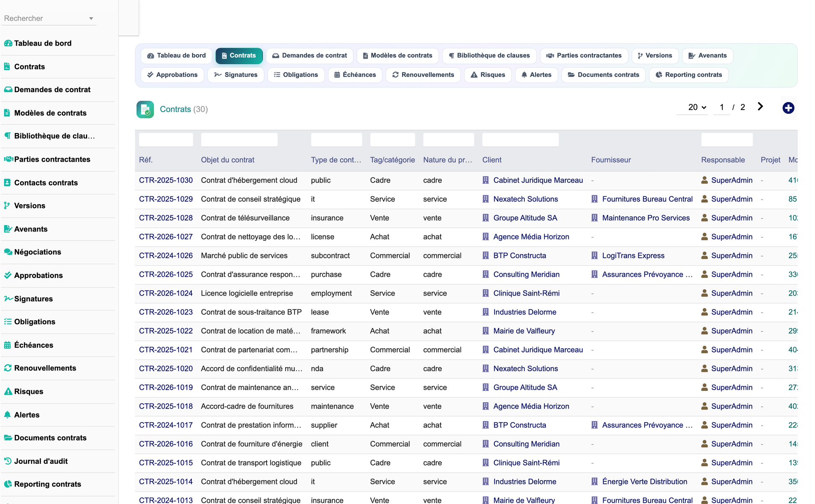Image resolution: width=815 pixels, height=504 pixels.
Task: Click the Parties contractantes handshake icon in sidebar
Action: pos(8,159)
